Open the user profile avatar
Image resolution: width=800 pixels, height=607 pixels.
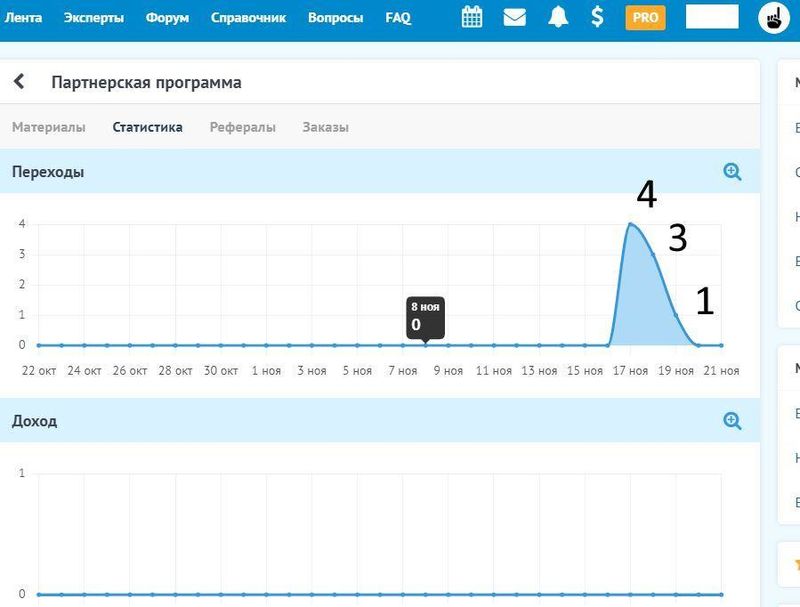pos(774,17)
